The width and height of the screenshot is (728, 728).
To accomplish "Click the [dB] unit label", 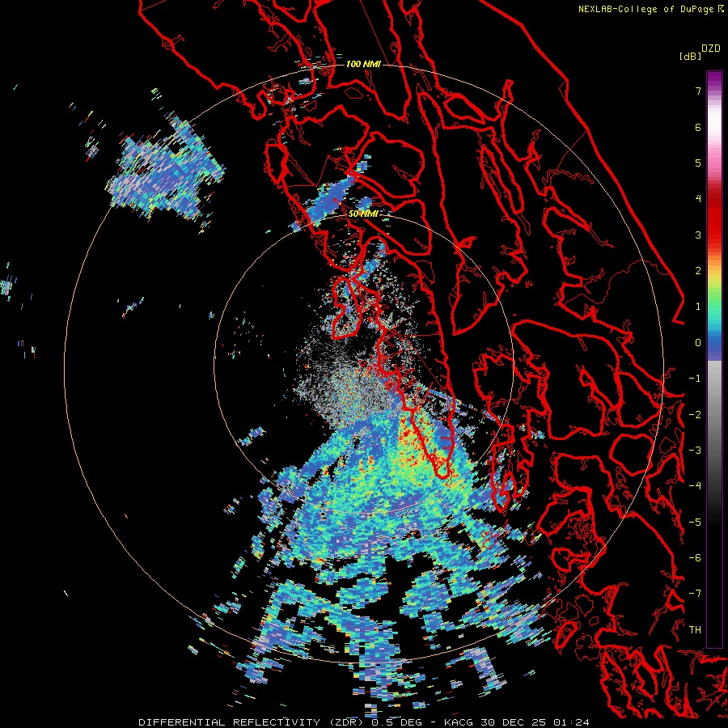I will [x=690, y=56].
